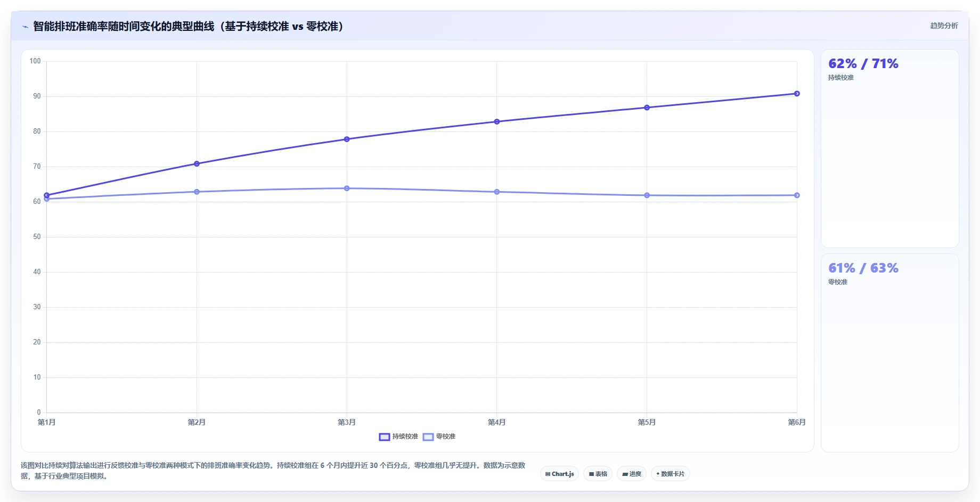Click the 70 y-axis label
Screen dimensions: 980x502
pyautogui.click(x=37, y=167)
